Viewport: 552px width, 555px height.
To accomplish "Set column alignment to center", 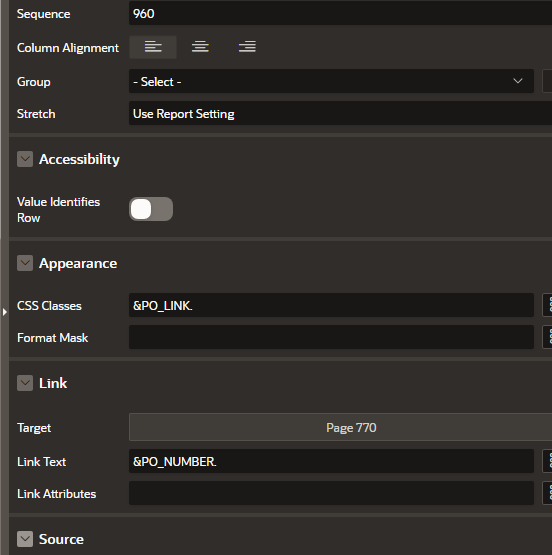I will pyautogui.click(x=200, y=47).
